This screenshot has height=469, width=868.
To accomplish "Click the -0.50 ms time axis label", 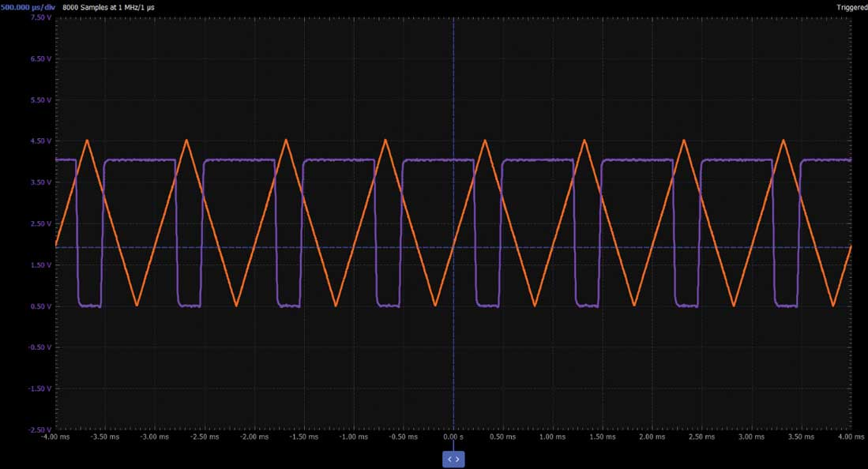I will tap(404, 437).
